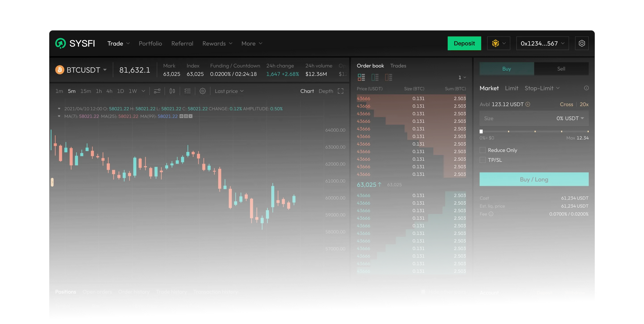Viewport: 644px width, 324px height.
Task: Open the Last price dropdown
Action: coord(229,91)
